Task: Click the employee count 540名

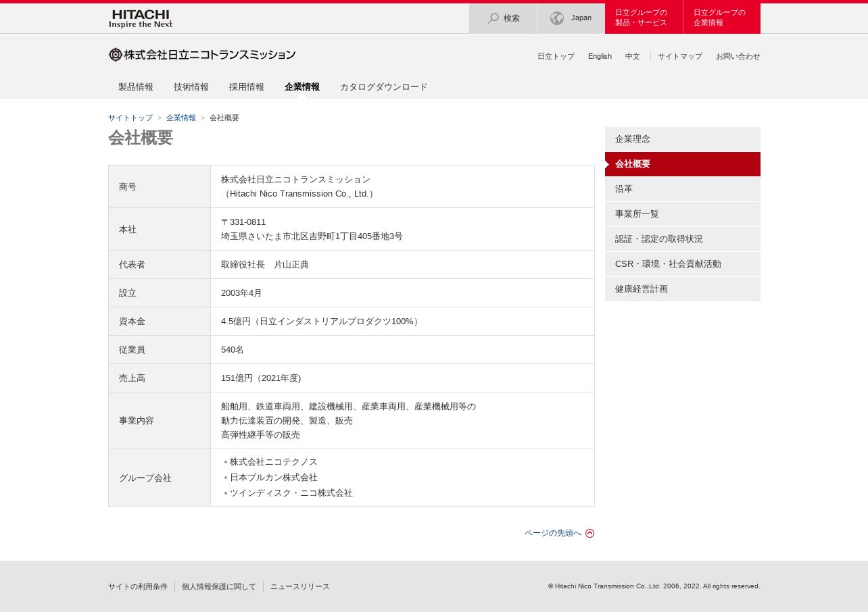Action: tap(233, 350)
